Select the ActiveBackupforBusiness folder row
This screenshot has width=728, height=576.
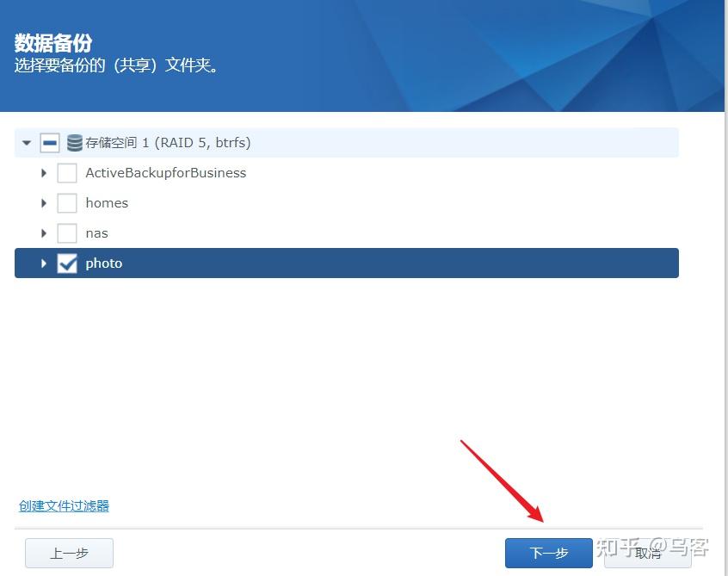165,172
